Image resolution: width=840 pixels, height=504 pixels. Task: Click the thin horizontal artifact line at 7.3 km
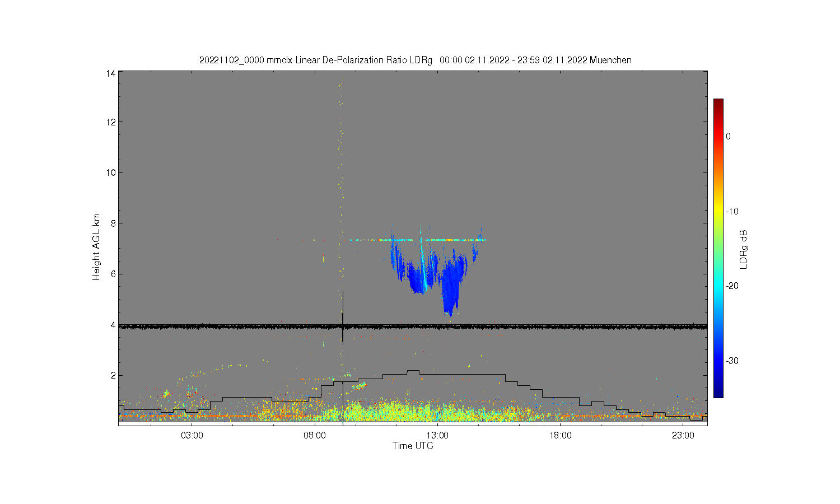[x=418, y=240]
